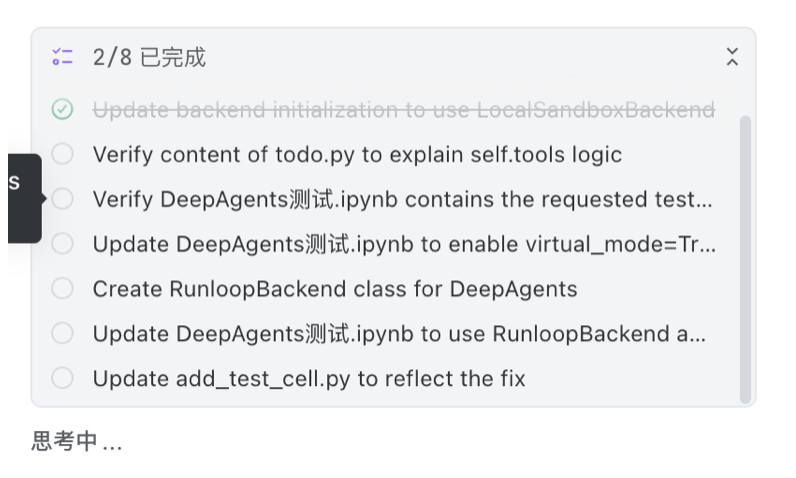Select Create RunloopBackend class for DeepAgents
The image size is (796, 478).
pos(335,289)
